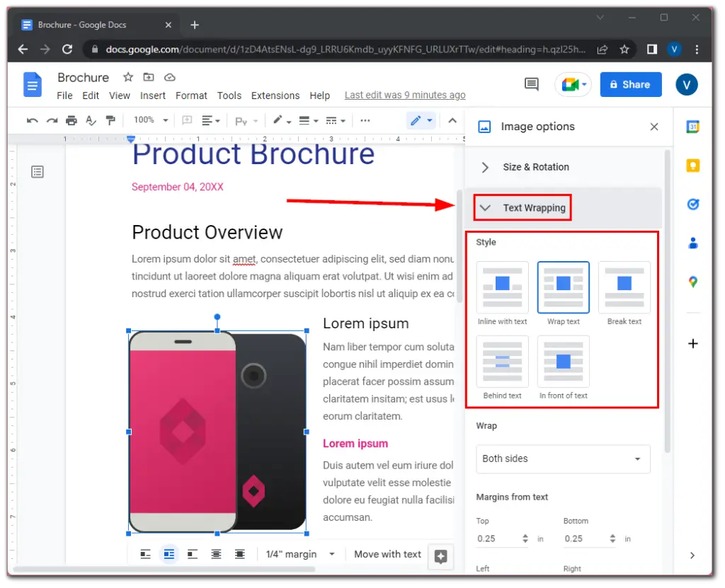Screen dimensions: 725x588
Task: Click the Share button
Action: pos(630,84)
